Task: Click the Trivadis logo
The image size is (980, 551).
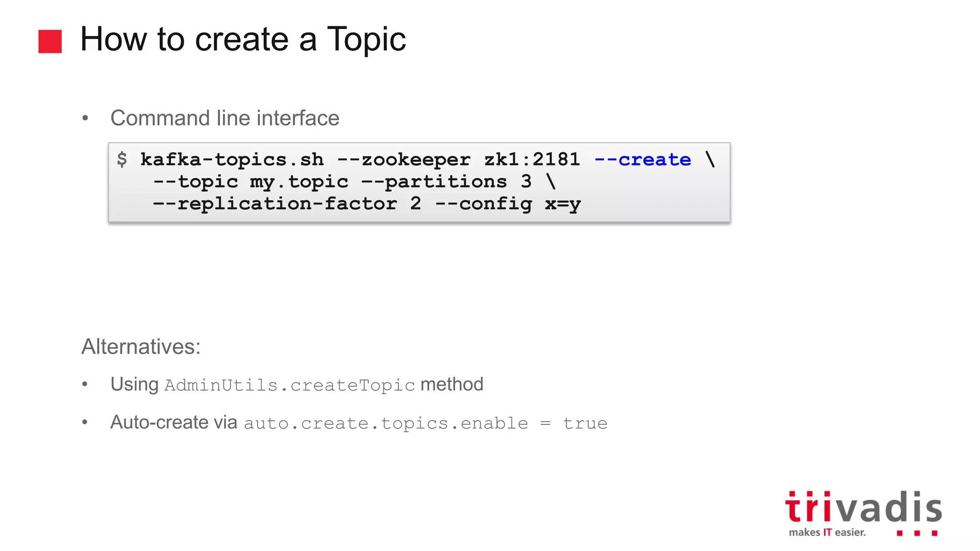Action: tap(863, 508)
